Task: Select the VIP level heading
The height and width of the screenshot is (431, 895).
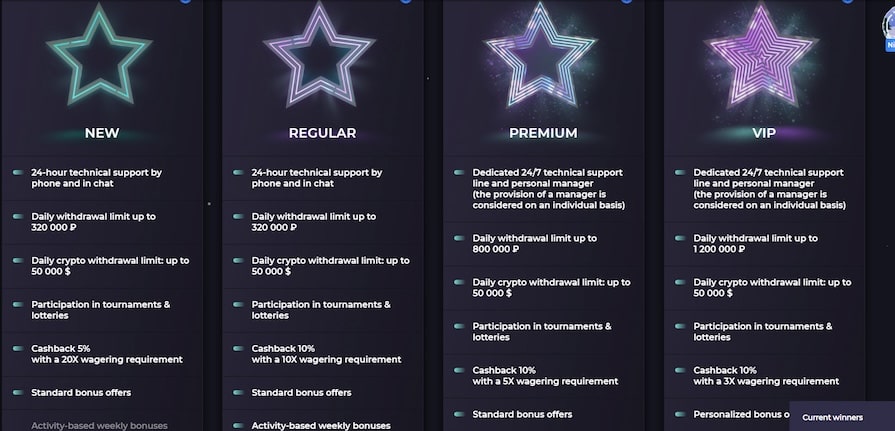Action: (764, 133)
